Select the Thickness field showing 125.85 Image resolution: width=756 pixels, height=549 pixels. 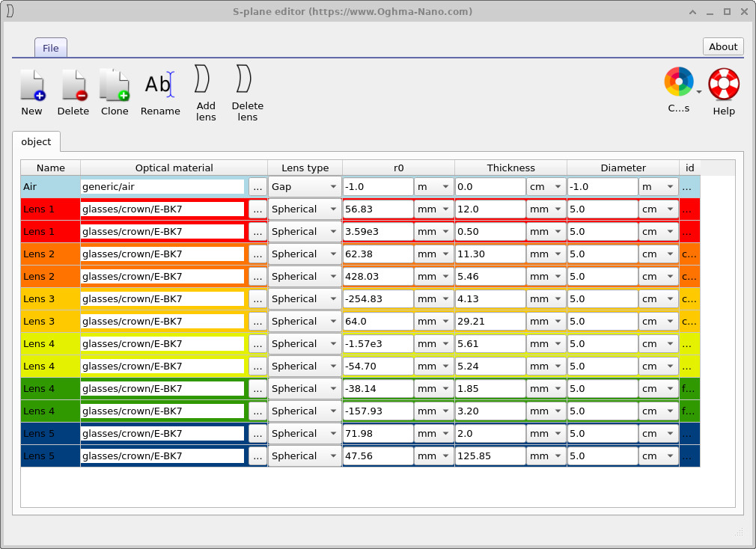click(490, 456)
